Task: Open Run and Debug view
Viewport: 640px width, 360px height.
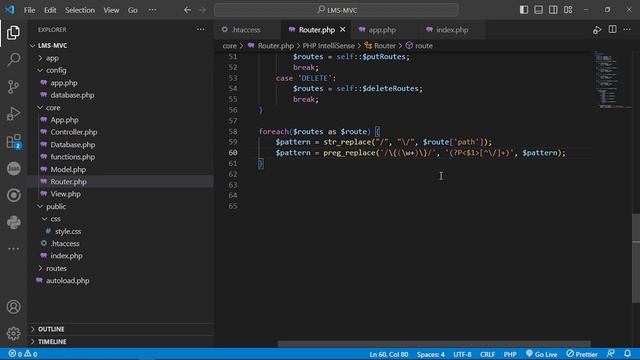Action: 13,114
